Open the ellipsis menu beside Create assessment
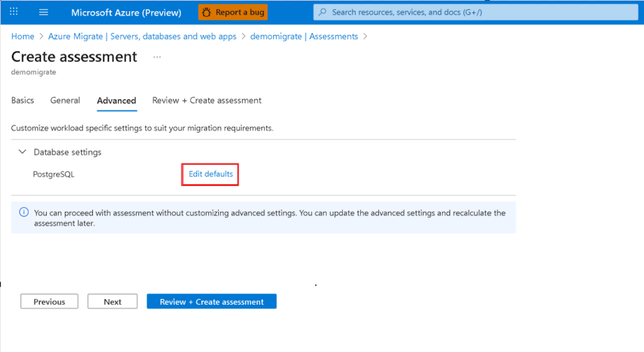This screenshot has height=352, width=644. click(x=157, y=56)
